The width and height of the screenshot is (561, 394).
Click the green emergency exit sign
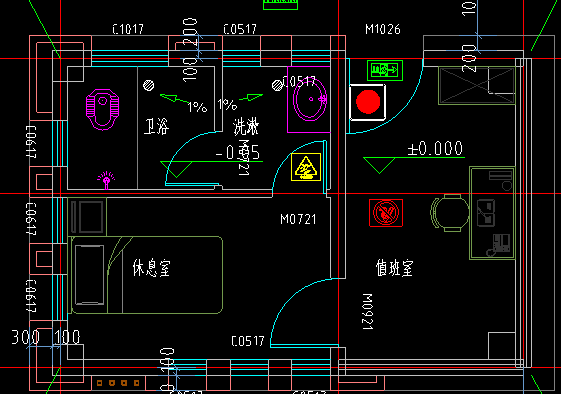(x=385, y=70)
